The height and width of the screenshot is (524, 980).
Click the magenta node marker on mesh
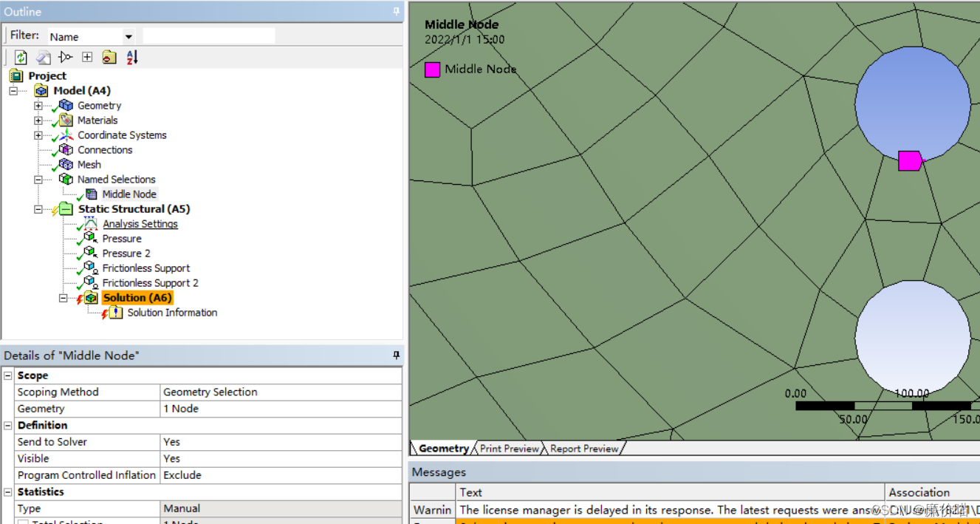tap(911, 160)
